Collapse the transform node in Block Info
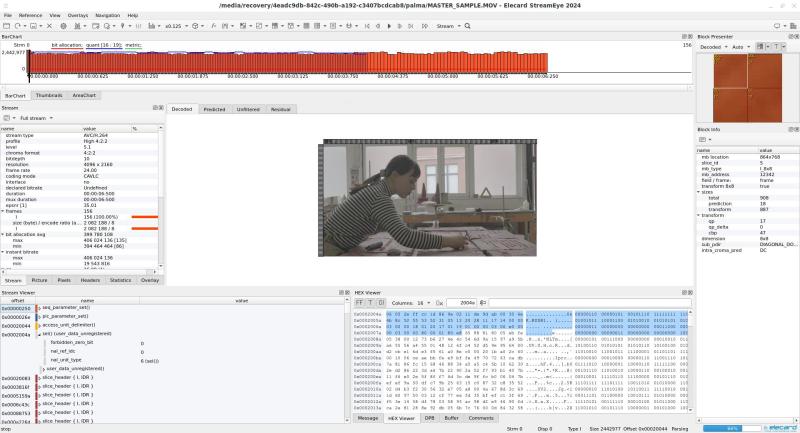The width and height of the screenshot is (800, 433). click(x=699, y=216)
